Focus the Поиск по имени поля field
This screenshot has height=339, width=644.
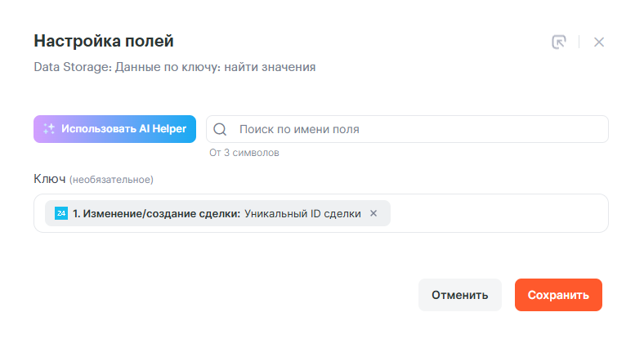[417, 129]
